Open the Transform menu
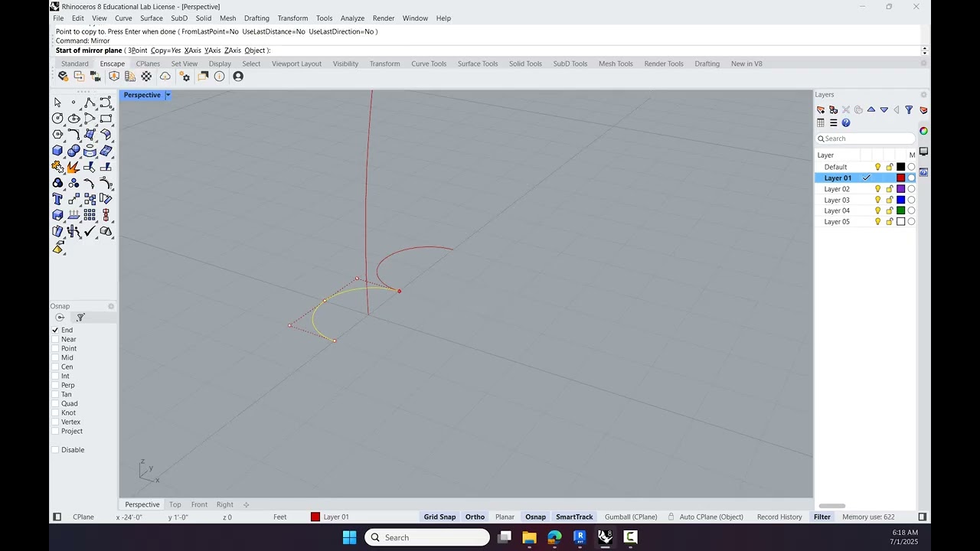The width and height of the screenshot is (980, 551). (x=292, y=18)
